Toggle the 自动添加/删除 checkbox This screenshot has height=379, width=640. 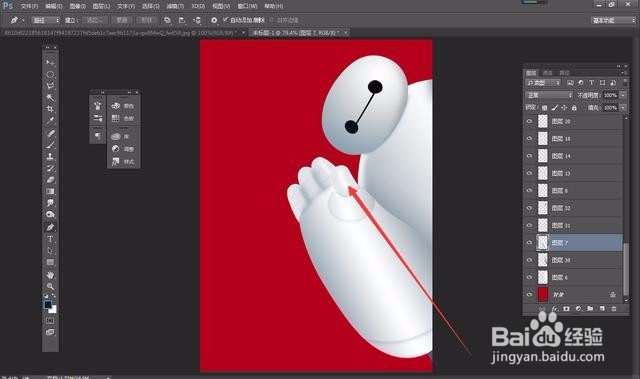225,20
